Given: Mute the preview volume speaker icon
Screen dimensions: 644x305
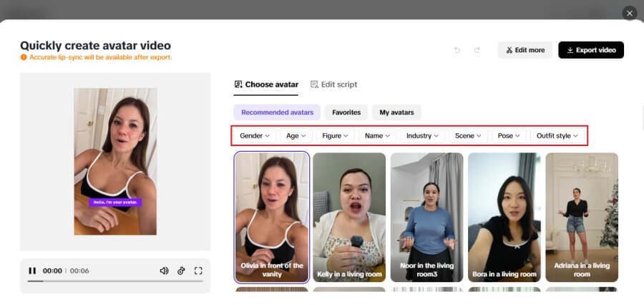Looking at the screenshot, I should pos(164,271).
